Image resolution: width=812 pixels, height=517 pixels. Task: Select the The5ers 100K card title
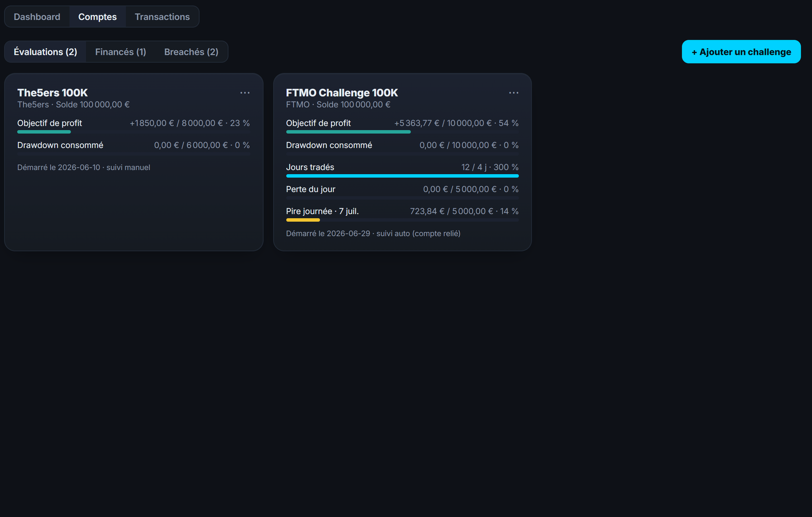pos(52,93)
